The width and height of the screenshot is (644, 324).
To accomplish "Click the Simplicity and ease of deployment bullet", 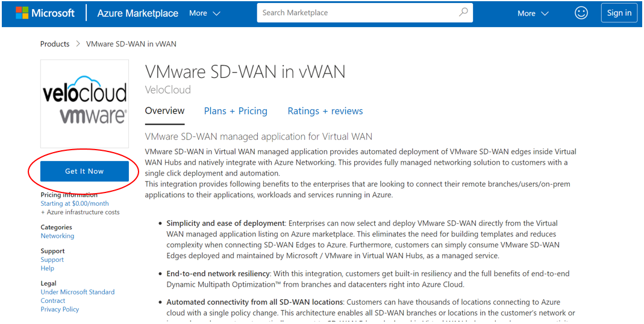I will pyautogui.click(x=226, y=223).
